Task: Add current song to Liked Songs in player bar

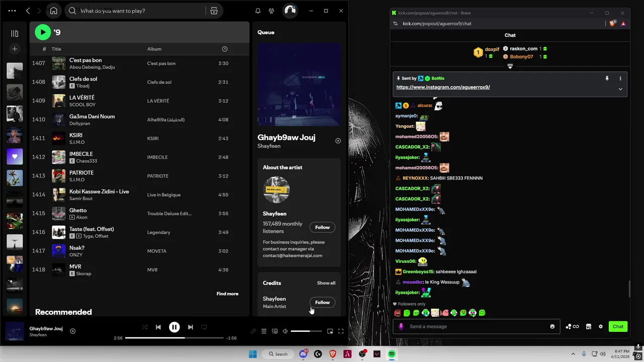Action: point(73,331)
